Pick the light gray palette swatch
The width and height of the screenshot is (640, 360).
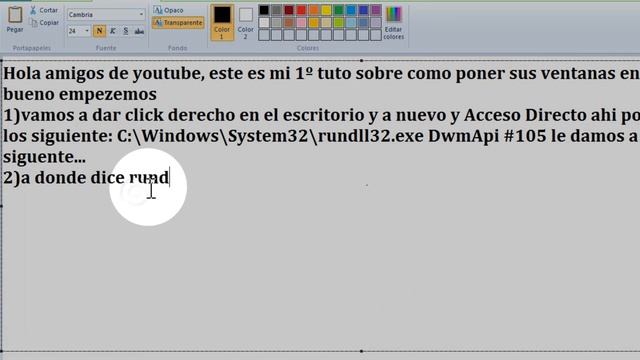tap(277, 22)
